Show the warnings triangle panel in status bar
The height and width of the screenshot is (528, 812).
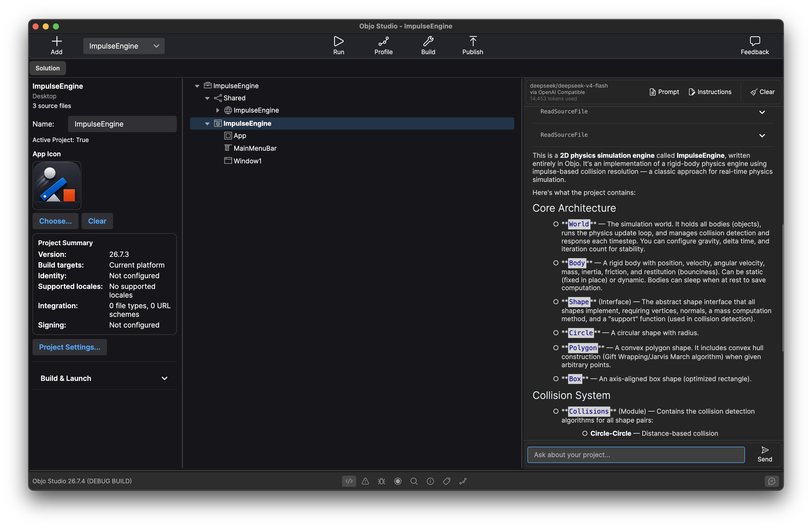[365, 481]
